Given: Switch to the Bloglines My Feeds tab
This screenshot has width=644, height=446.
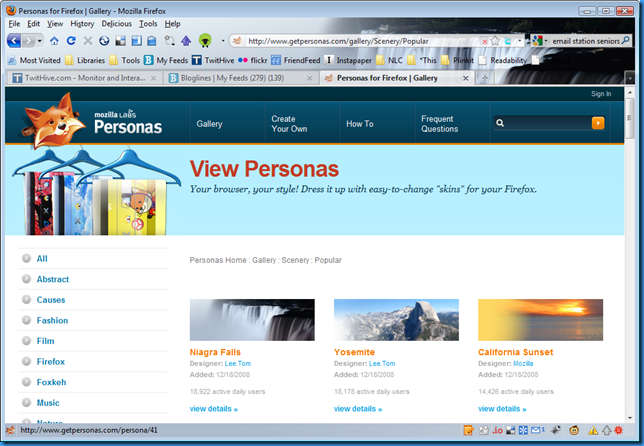Looking at the screenshot, I should point(242,78).
